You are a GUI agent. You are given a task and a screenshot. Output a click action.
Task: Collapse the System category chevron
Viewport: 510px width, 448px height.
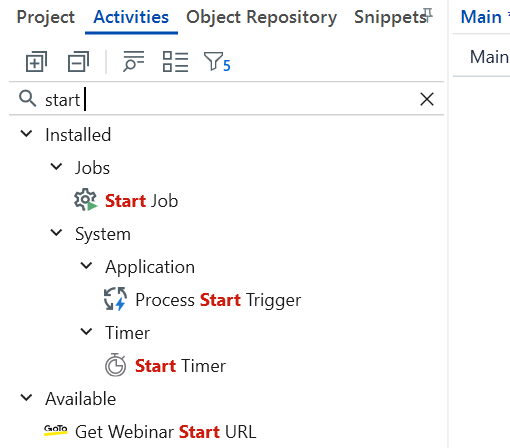[x=56, y=233]
